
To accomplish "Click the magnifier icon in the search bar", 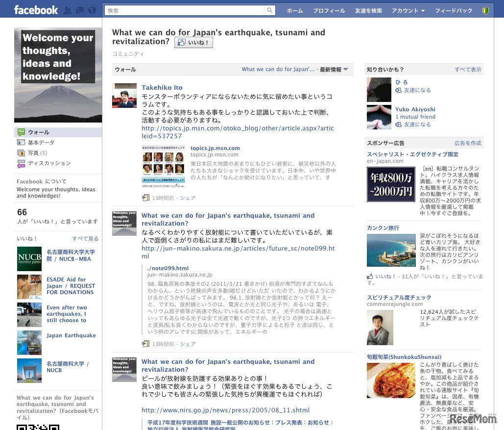I will pyautogui.click(x=270, y=10).
